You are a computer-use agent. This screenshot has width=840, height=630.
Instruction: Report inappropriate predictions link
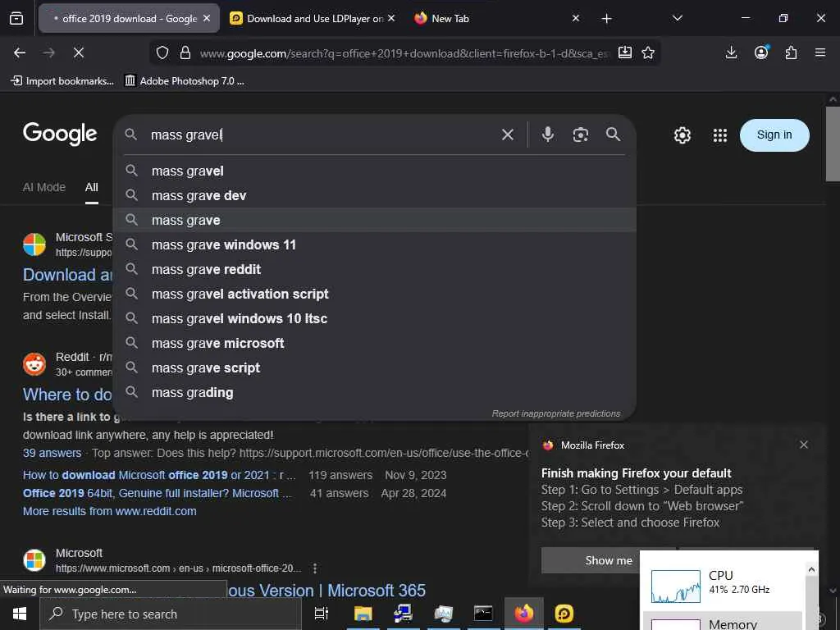[556, 413]
